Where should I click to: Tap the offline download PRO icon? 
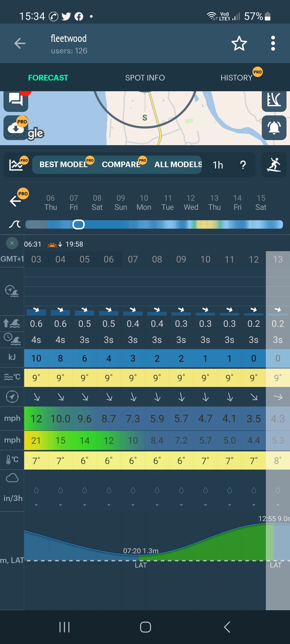tap(16, 128)
